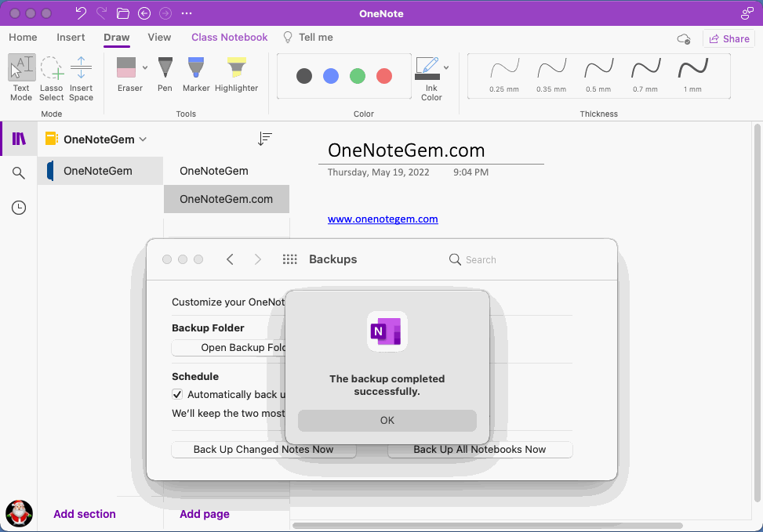Viewport: 763px width, 532px height.
Task: Click the lightbulb Tell me icon
Action: (288, 38)
